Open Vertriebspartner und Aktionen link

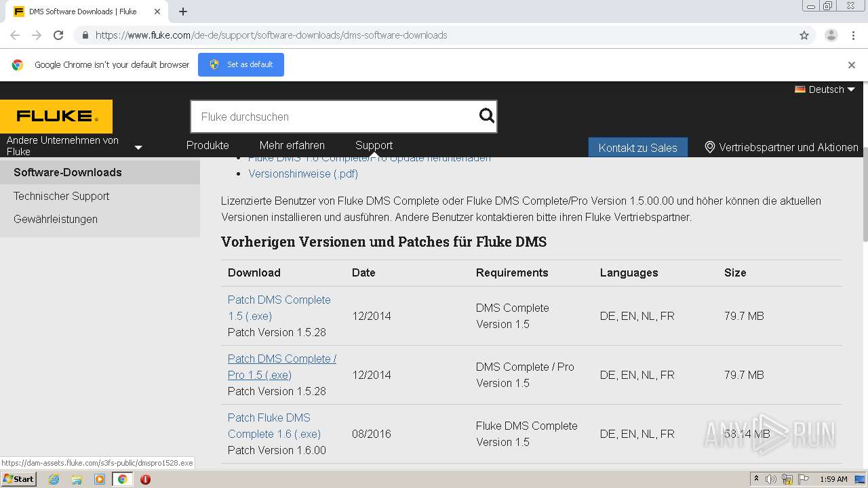[x=789, y=147]
